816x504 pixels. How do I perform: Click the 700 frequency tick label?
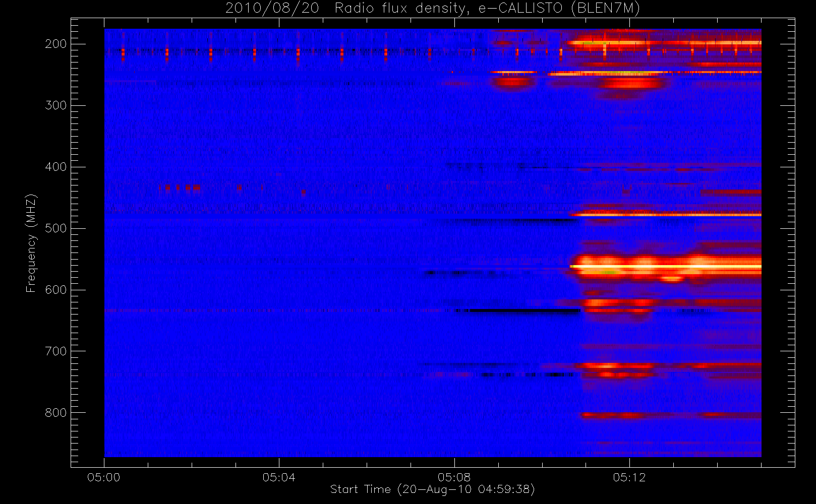click(x=56, y=351)
